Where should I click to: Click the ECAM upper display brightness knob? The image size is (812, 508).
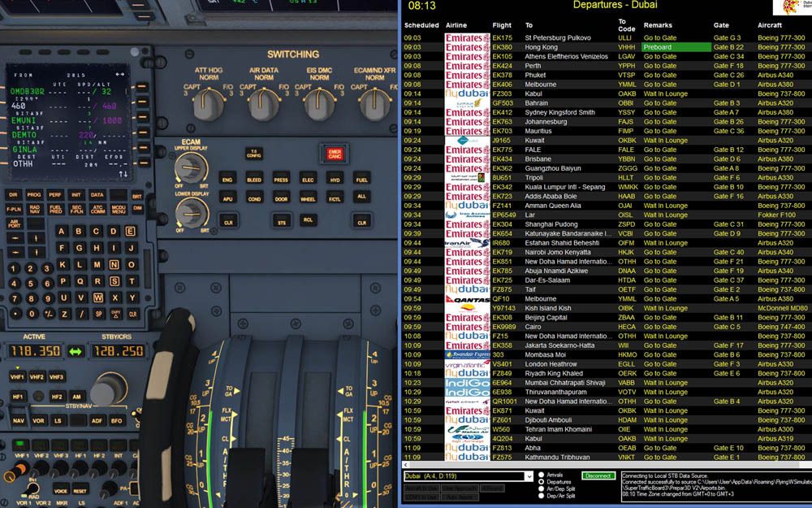click(x=192, y=169)
